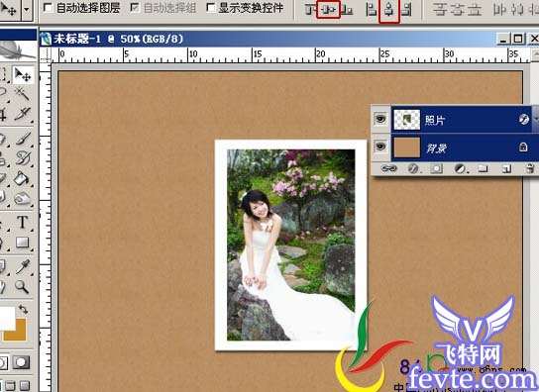Click the 照片 layer thumbnail

coord(406,120)
